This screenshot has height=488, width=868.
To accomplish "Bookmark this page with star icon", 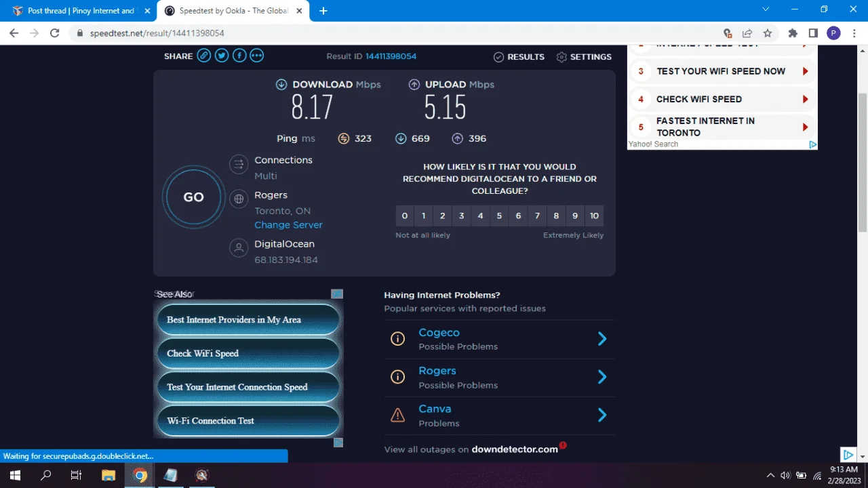I will pyautogui.click(x=768, y=33).
